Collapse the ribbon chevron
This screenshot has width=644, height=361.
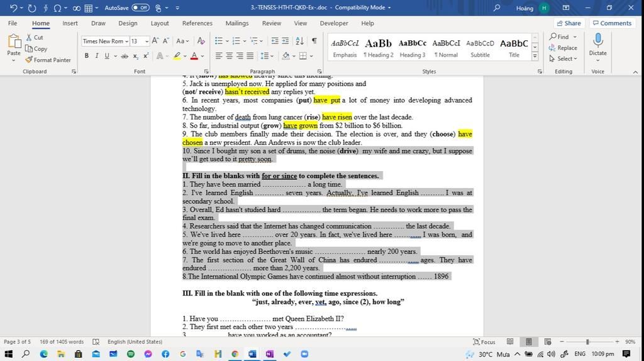(635, 72)
